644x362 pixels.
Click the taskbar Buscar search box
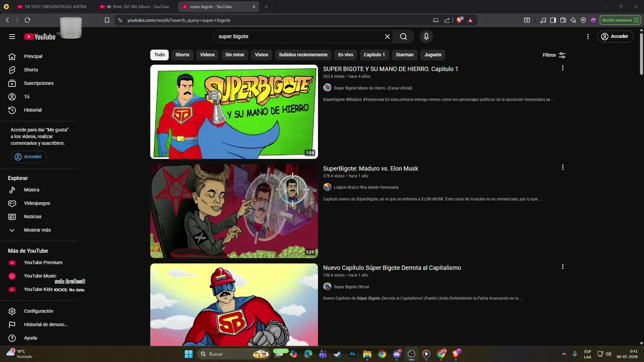(x=234, y=354)
